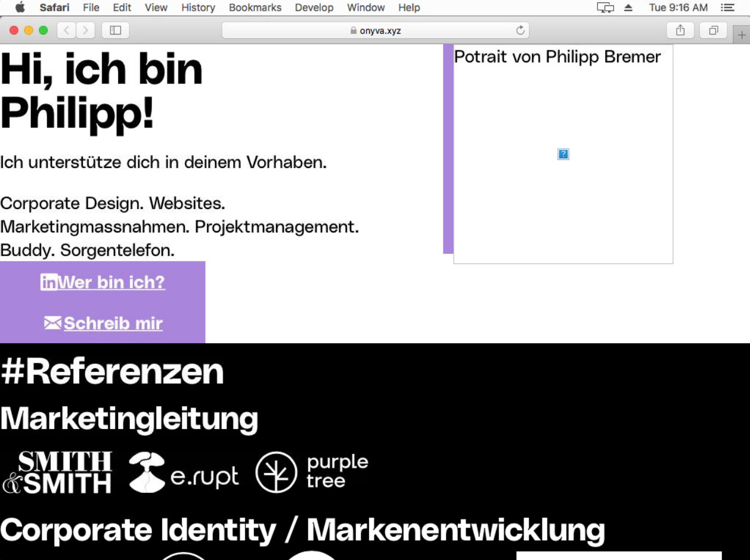The image size is (750, 560).
Task: Open the Bookmarks menu
Action: click(255, 8)
